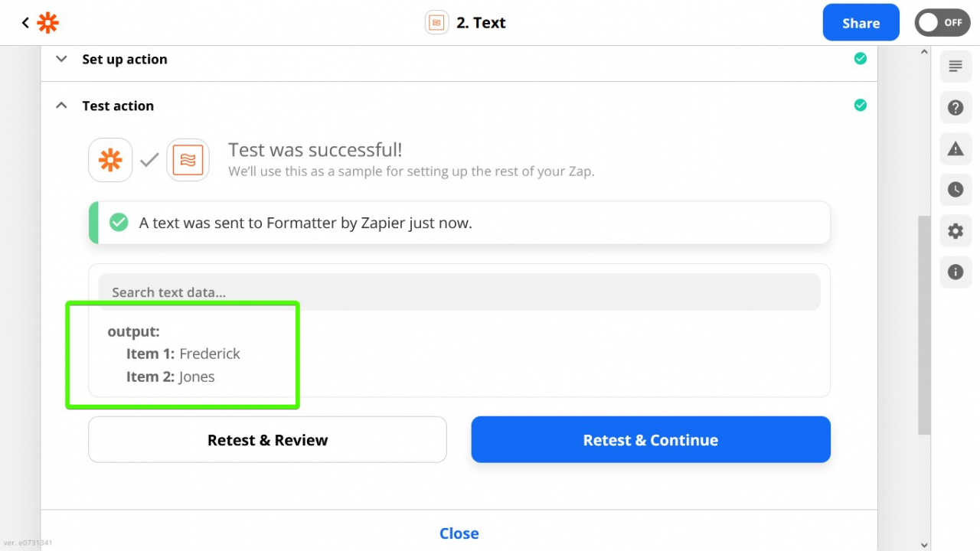
Task: Go back using the left arrow
Action: [x=25, y=23]
